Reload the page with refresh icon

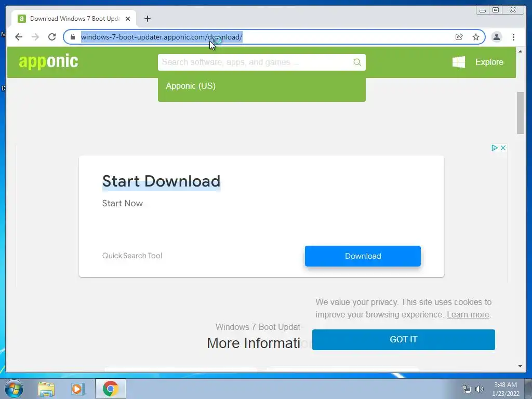point(52,37)
